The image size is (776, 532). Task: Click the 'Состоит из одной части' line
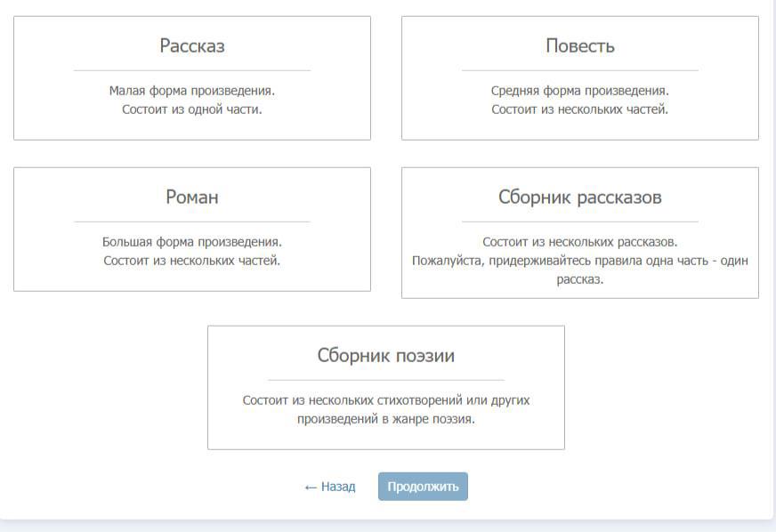191,109
